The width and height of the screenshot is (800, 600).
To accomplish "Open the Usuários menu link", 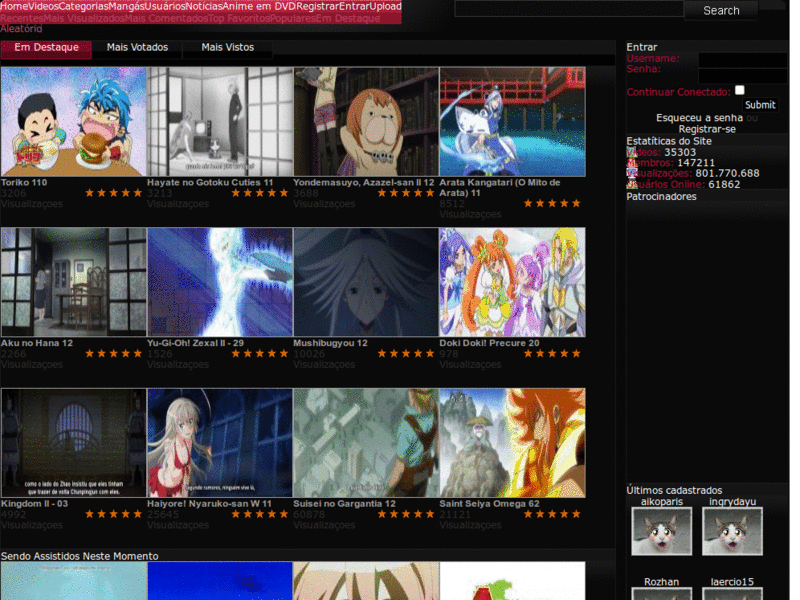I will pos(164,7).
